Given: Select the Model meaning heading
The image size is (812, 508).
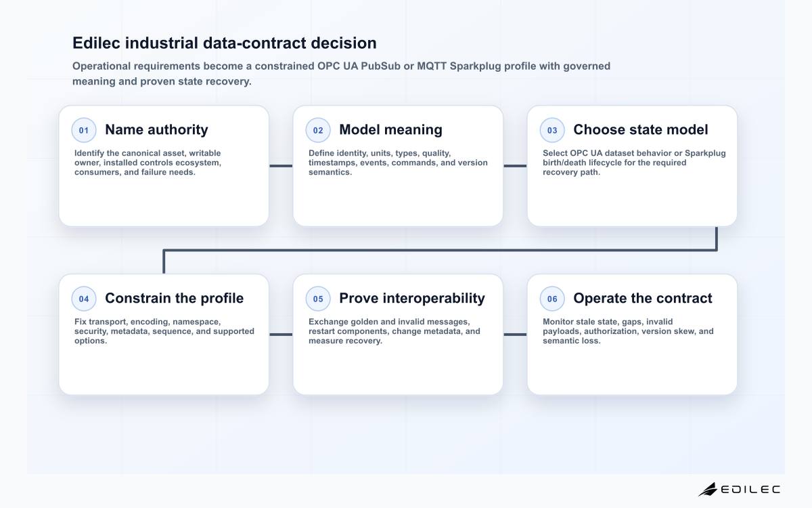Looking at the screenshot, I should [390, 129].
